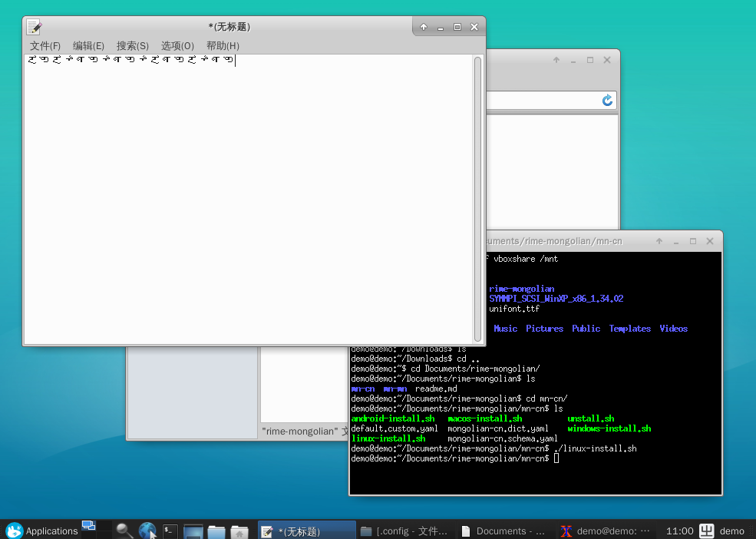Click the Applications mouse logo icon
The image size is (756, 539).
(15, 531)
